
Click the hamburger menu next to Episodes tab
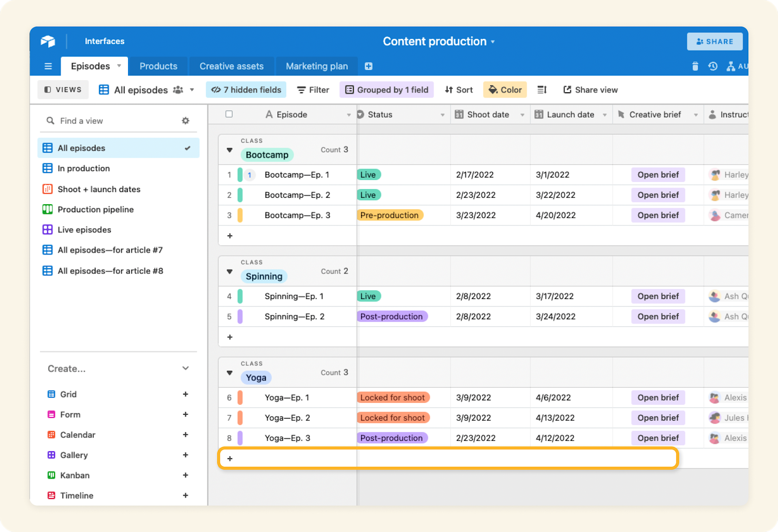coord(48,66)
